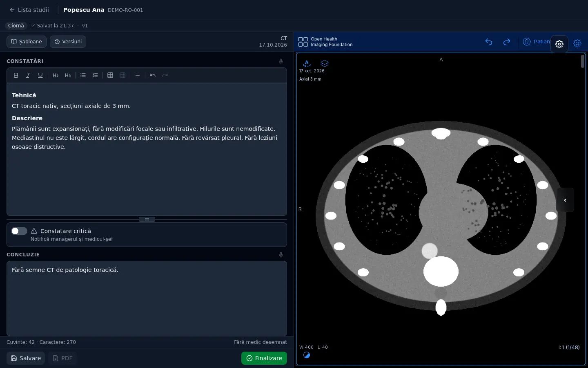Click the 'Fără medic desemnat' label
Viewport: 588px width, 368px height.
[261, 342]
